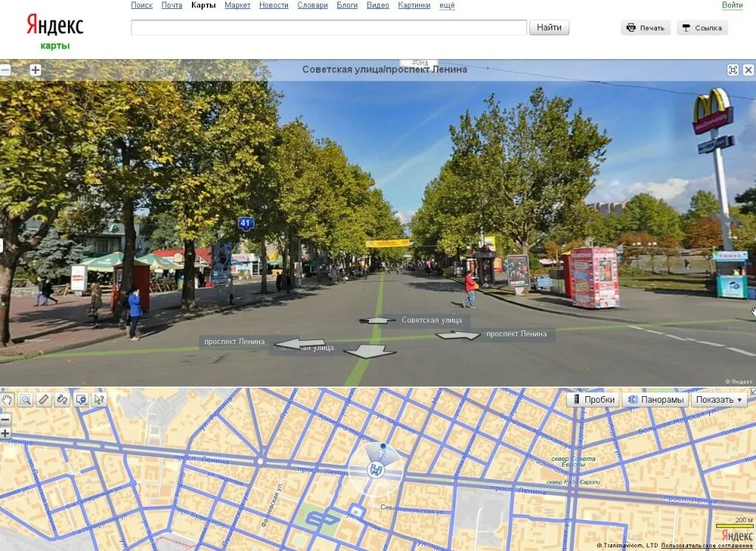Click the McDonald's sign in panorama

(x=712, y=111)
